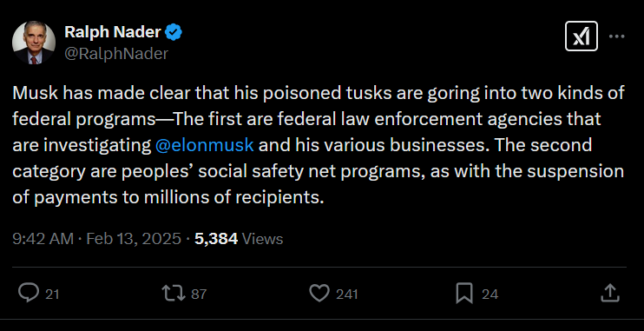The height and width of the screenshot is (331, 644).
Task: Click the reply count 21
Action: click(52, 295)
